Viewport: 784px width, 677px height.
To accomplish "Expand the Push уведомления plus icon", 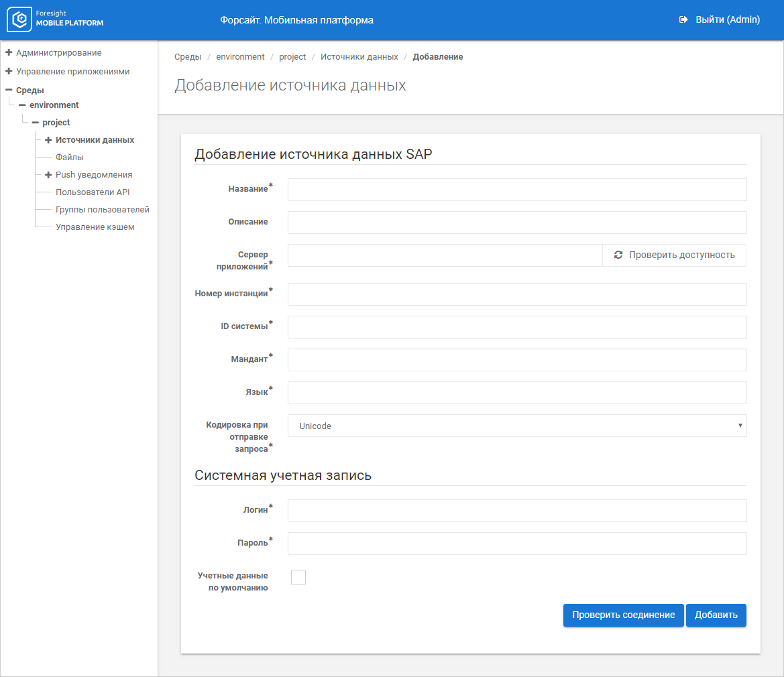I will [x=48, y=175].
